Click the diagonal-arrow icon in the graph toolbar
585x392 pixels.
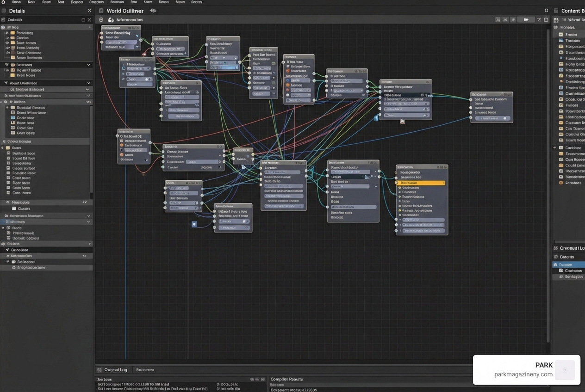(x=539, y=20)
